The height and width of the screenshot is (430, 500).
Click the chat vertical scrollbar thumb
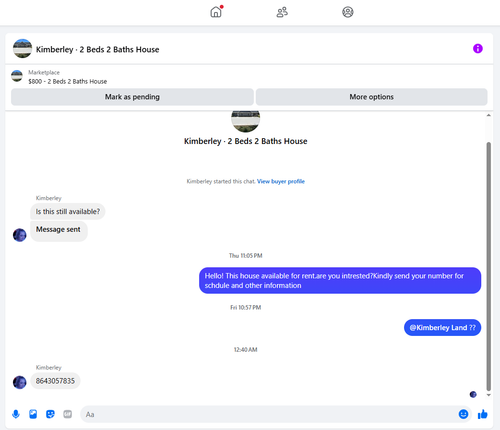tap(488, 266)
